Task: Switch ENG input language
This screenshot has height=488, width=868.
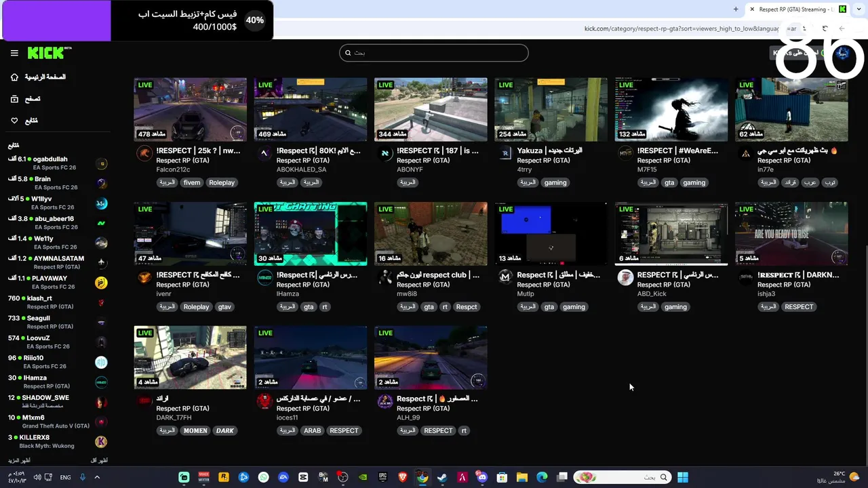Action: tap(65, 477)
